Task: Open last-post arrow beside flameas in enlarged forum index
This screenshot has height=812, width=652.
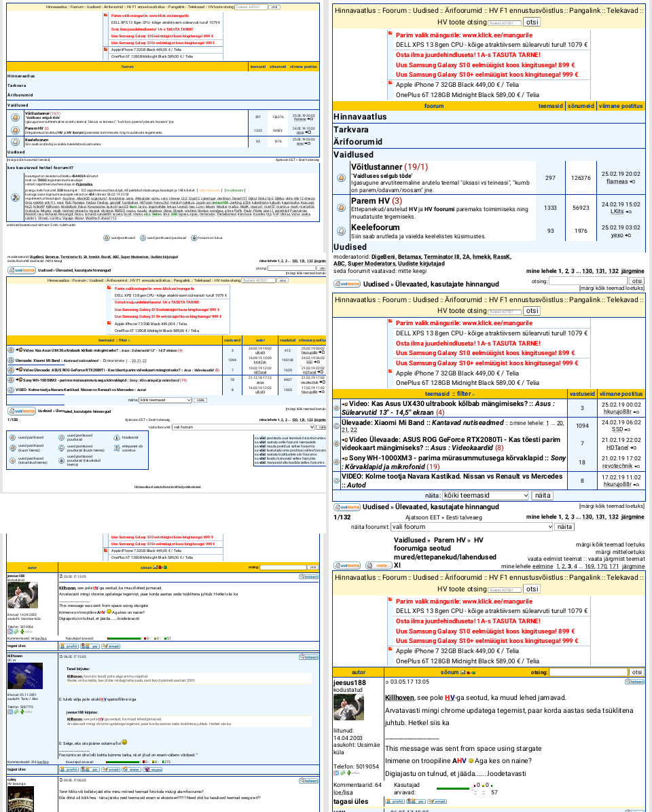Action: (632, 182)
